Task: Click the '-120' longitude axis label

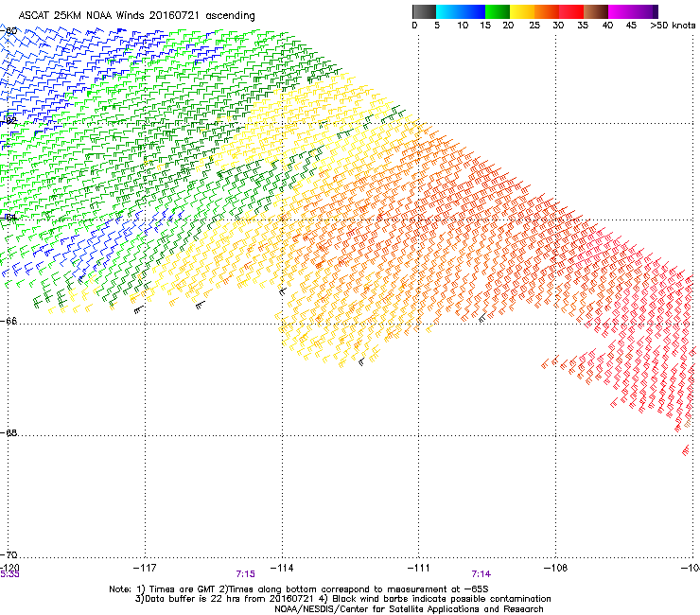Action: [x=9, y=568]
